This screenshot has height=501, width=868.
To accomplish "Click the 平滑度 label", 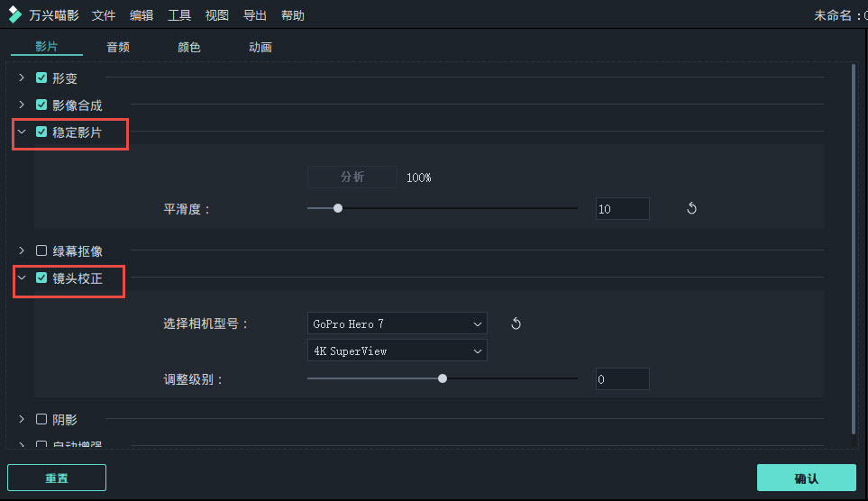I will pos(187,209).
